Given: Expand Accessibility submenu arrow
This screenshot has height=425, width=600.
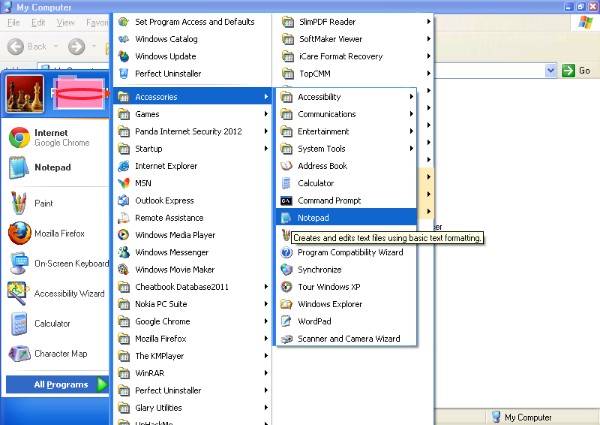Looking at the screenshot, I should (411, 97).
